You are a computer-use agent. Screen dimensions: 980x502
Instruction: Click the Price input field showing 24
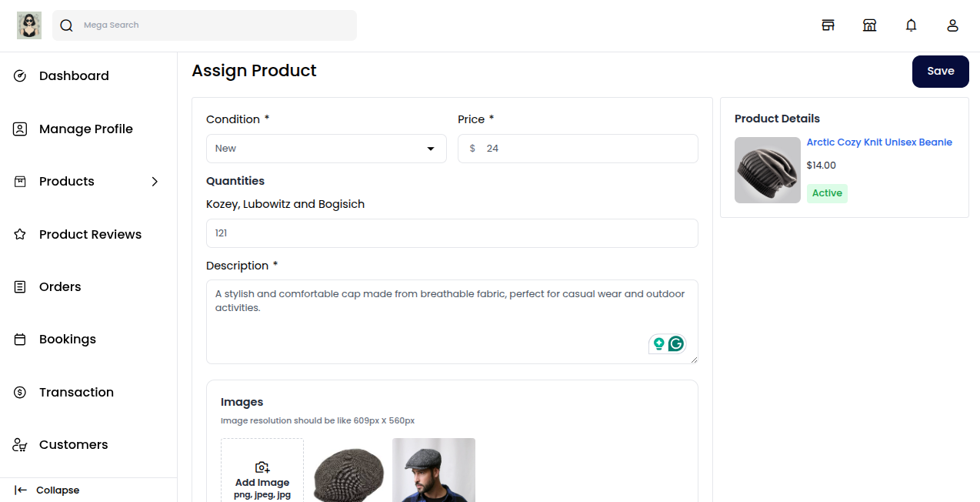(x=578, y=148)
